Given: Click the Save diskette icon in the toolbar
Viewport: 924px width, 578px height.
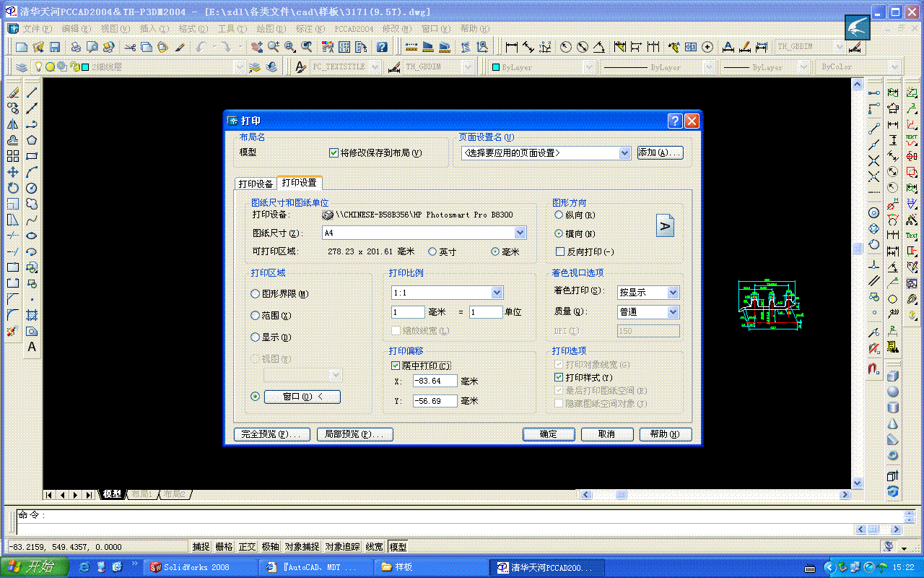Looking at the screenshot, I should (x=55, y=47).
